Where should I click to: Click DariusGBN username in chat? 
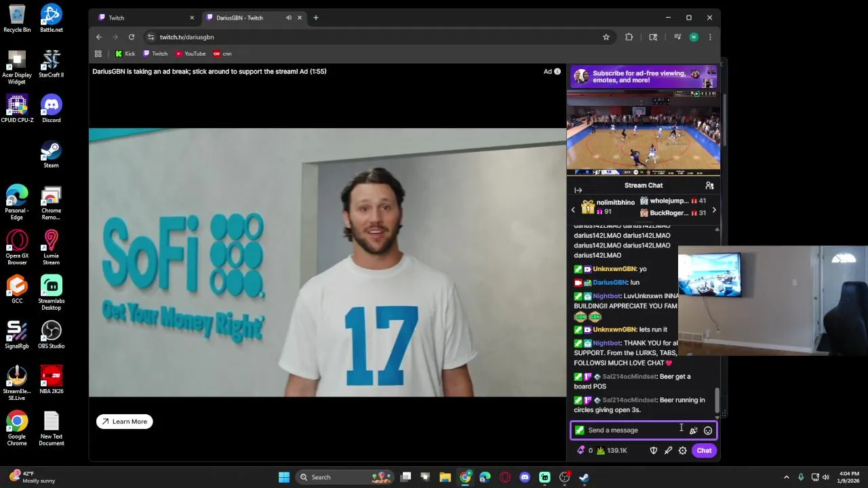(x=610, y=283)
